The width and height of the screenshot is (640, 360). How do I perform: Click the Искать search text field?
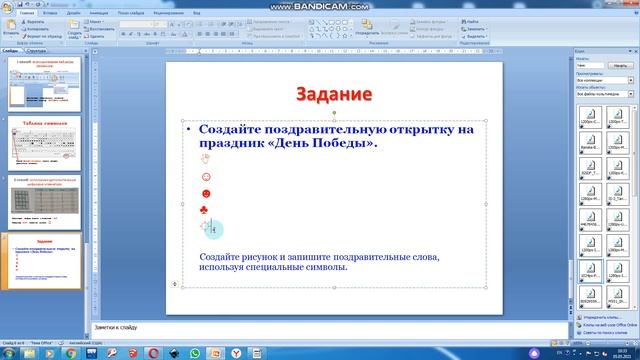(590, 65)
